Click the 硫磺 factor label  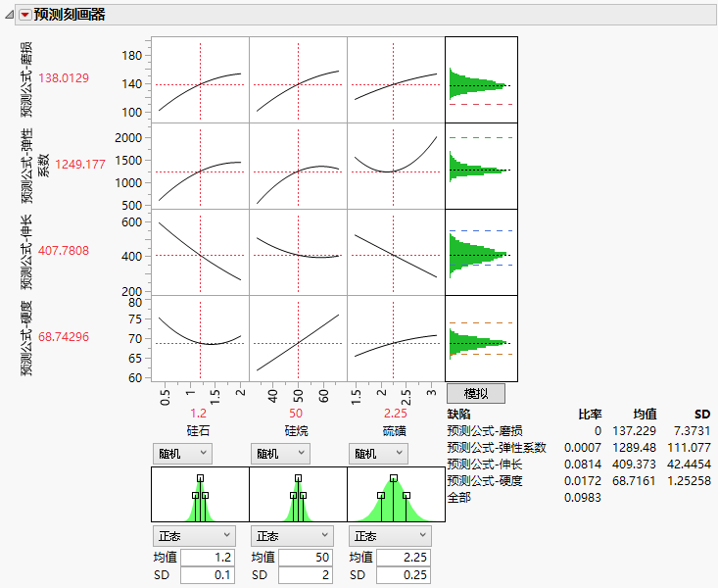[x=394, y=431]
